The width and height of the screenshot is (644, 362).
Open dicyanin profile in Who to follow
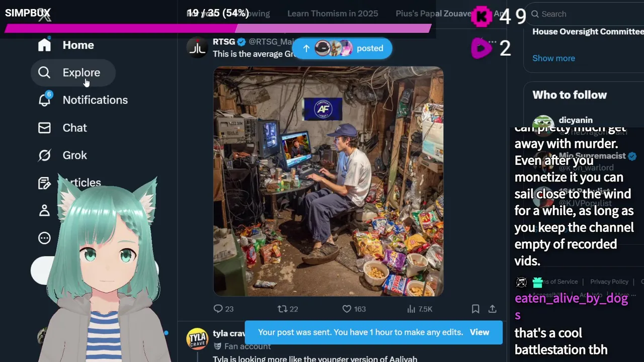576,120
